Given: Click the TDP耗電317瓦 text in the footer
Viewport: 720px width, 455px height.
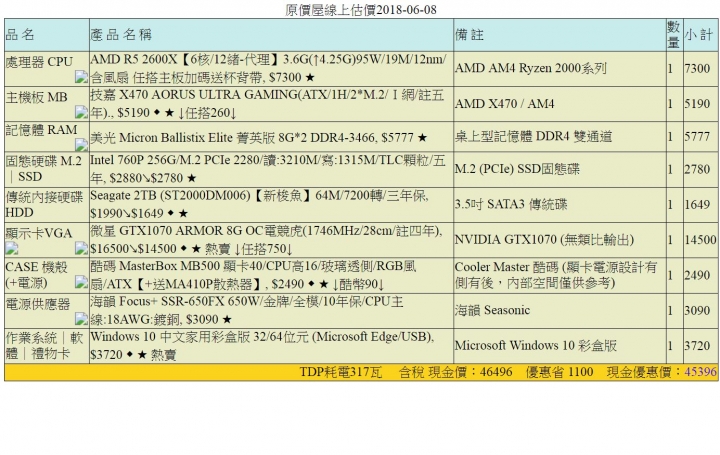Looking at the screenshot, I should click(340, 372).
